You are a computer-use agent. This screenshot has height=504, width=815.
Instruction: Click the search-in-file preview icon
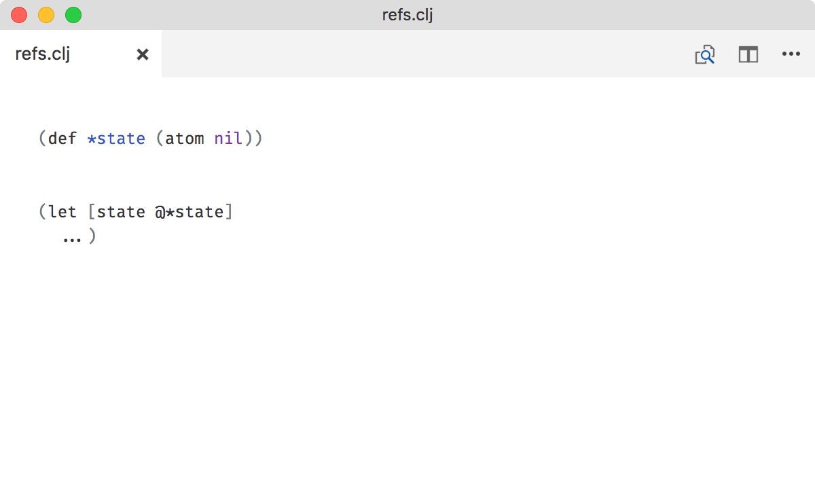[705, 54]
